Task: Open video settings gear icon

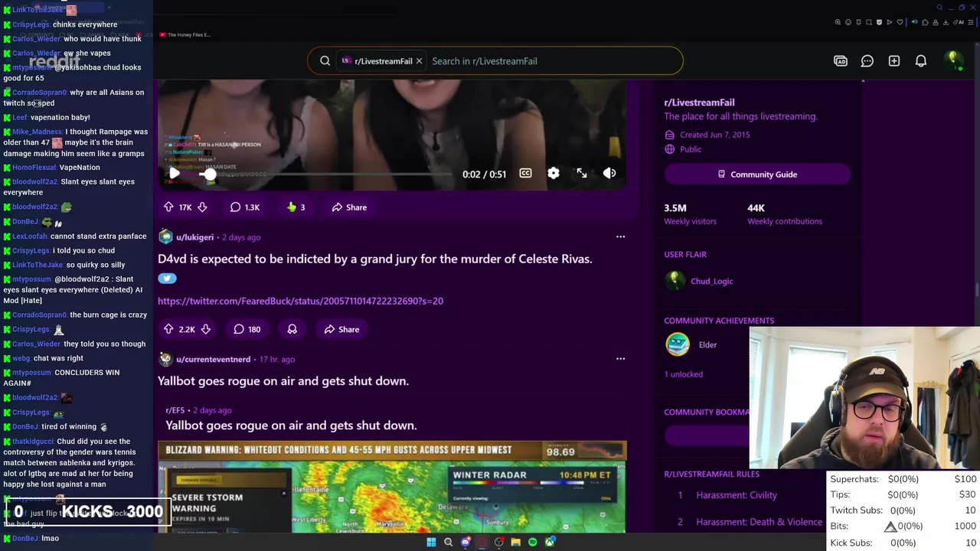Action: [x=554, y=174]
